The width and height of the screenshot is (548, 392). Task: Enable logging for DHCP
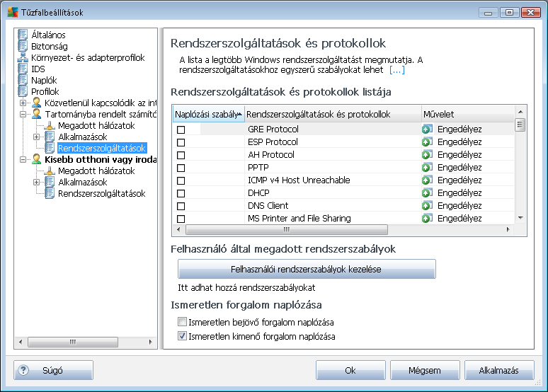coord(181,193)
